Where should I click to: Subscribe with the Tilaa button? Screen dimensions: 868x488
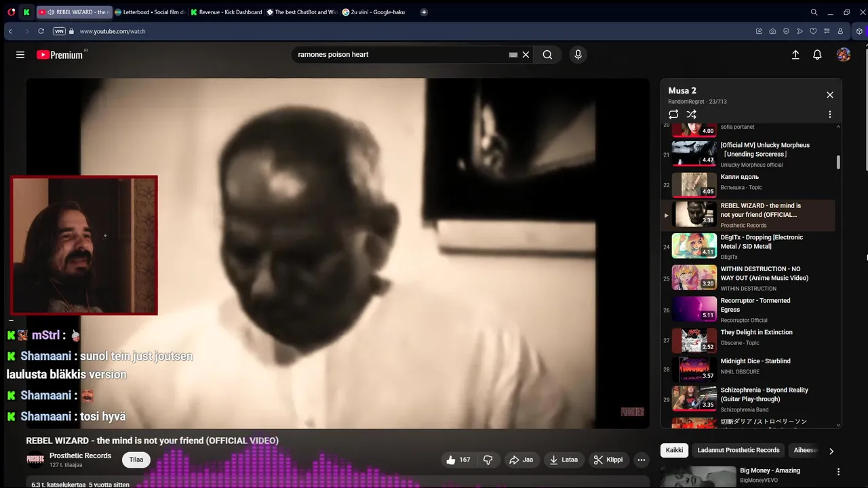pos(136,460)
